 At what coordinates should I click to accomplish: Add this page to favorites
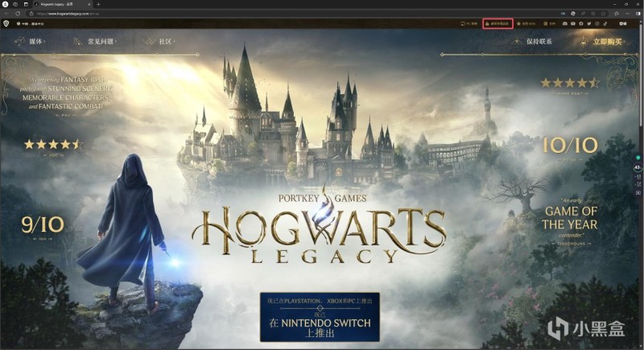coord(603,14)
